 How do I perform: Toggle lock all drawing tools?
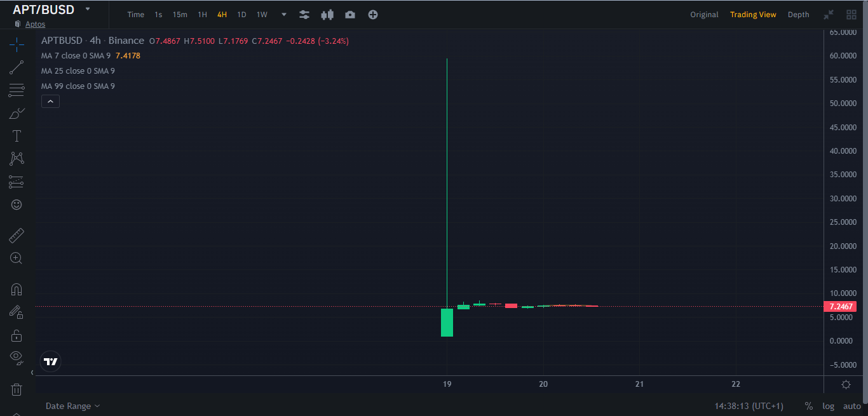point(17,335)
